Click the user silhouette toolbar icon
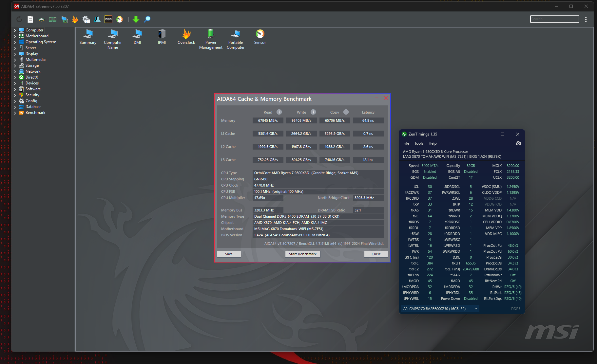Screen dimensions: 597x364 click(97, 19)
